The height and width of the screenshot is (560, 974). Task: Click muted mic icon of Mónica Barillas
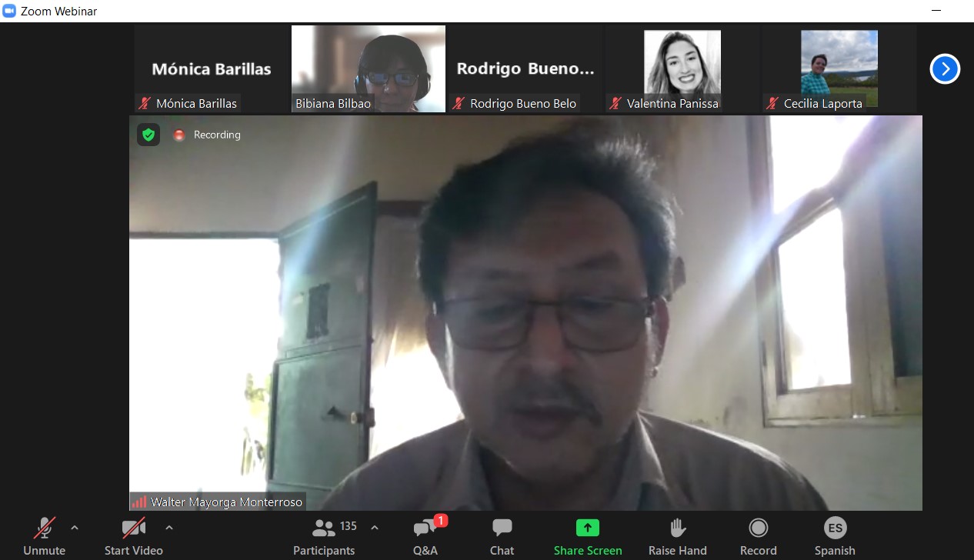point(144,103)
